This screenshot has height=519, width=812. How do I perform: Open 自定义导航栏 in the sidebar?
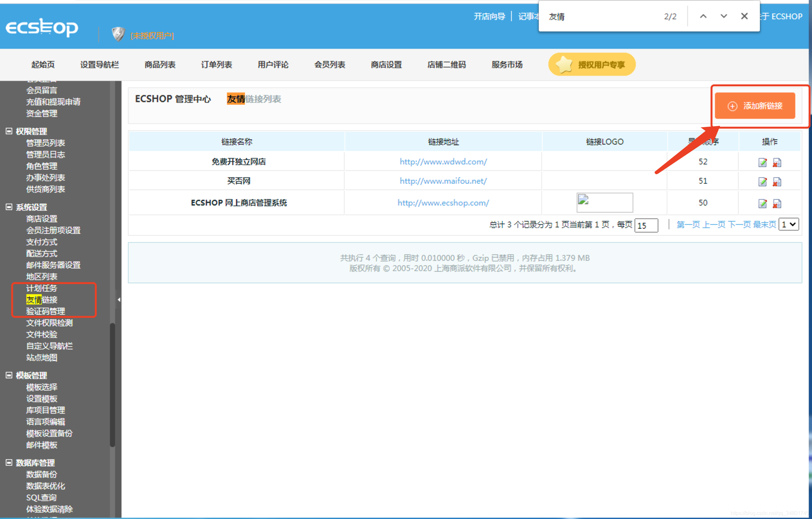[50, 346]
